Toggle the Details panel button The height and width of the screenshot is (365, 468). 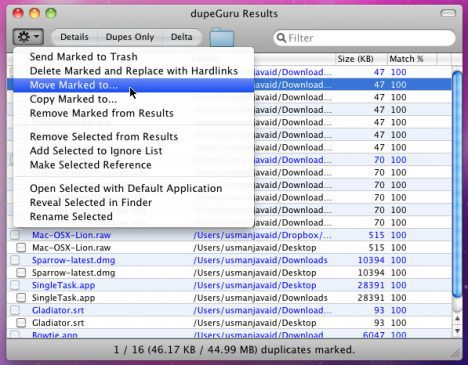(x=74, y=37)
